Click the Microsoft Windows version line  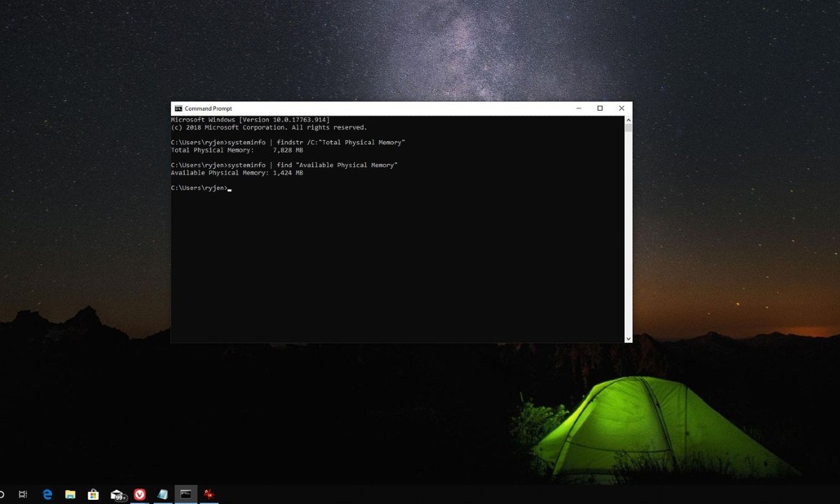click(250, 120)
